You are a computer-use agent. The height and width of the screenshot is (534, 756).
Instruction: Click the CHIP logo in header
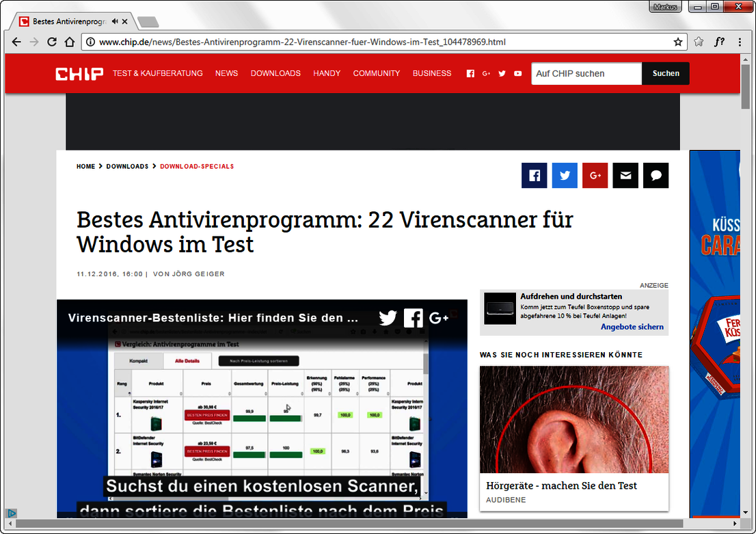(x=79, y=73)
